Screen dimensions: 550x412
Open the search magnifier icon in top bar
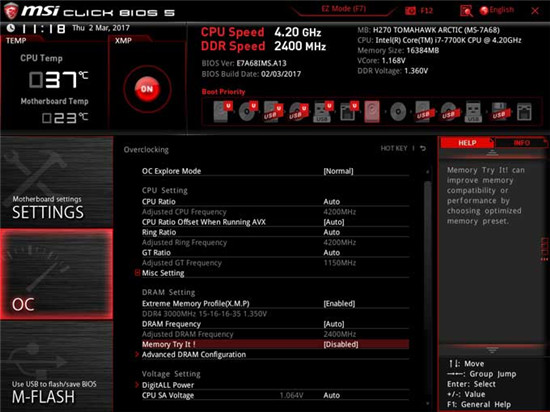(x=466, y=11)
